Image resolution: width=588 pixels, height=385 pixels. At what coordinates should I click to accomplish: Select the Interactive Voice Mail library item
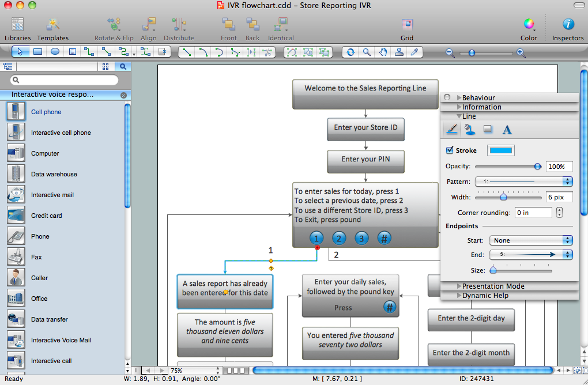(62, 340)
